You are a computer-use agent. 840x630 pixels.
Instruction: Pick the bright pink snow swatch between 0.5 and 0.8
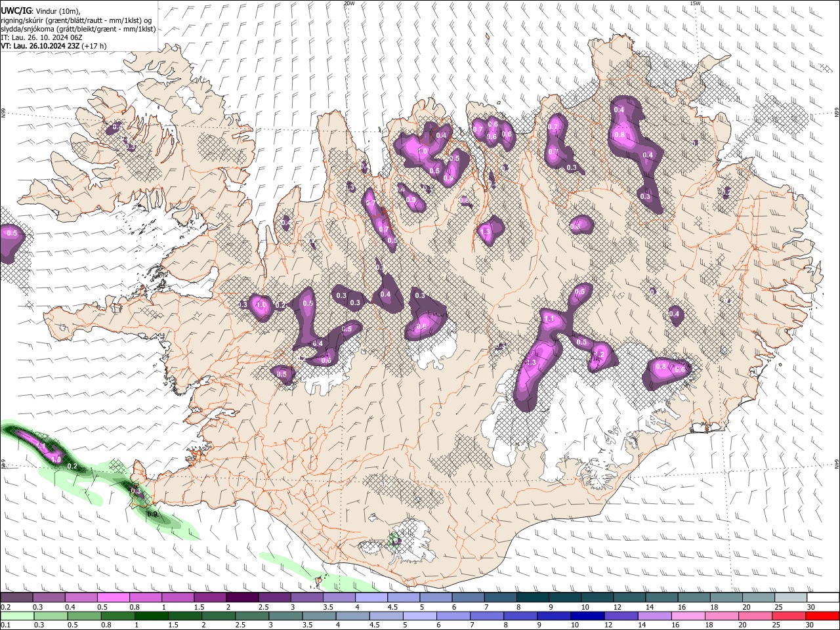[x=113, y=598]
